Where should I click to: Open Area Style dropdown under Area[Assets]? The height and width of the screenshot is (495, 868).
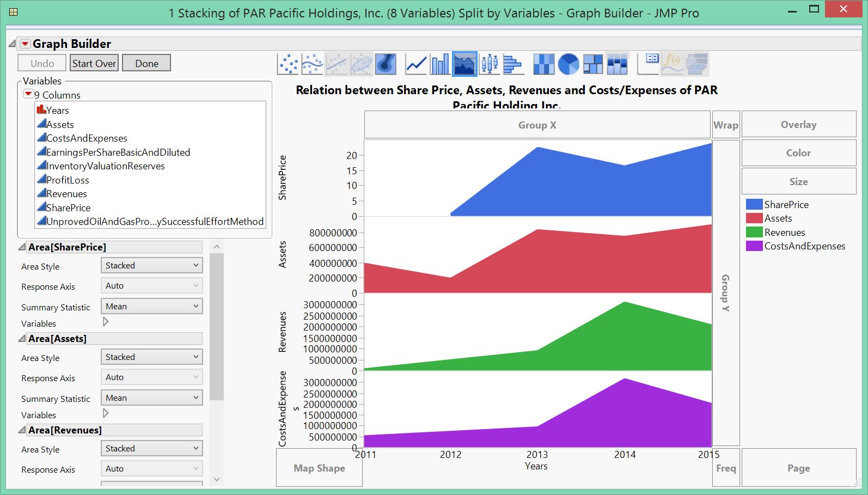pos(152,357)
